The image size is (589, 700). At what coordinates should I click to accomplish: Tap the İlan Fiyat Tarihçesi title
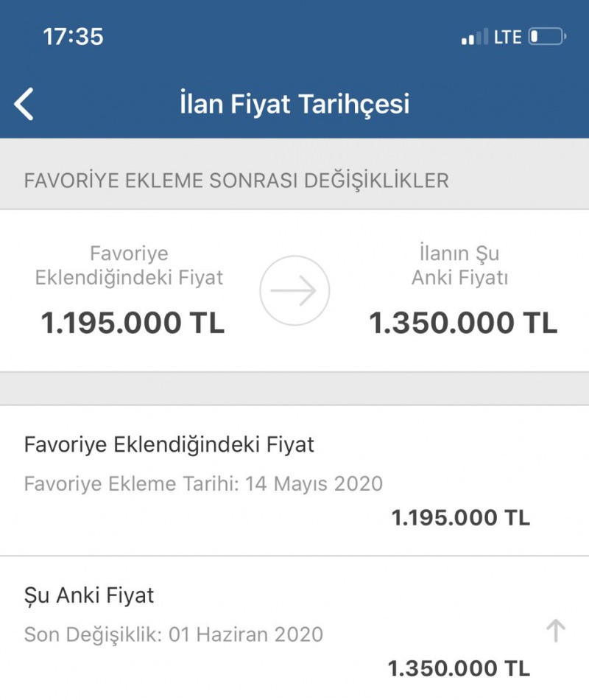pyautogui.click(x=294, y=105)
